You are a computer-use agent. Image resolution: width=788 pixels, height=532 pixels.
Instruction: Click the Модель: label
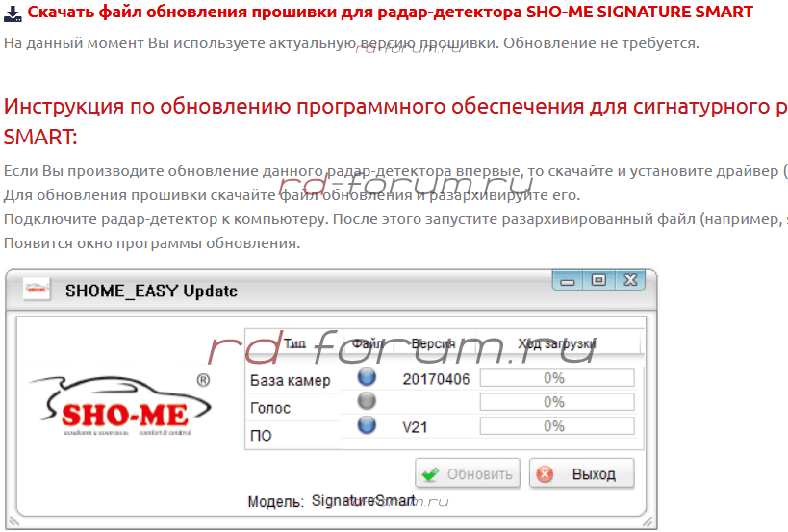[x=276, y=502]
